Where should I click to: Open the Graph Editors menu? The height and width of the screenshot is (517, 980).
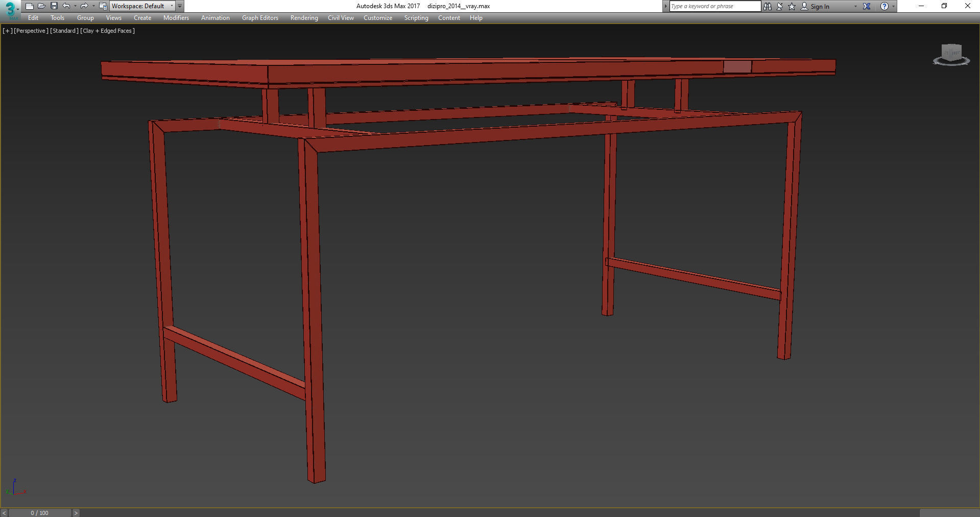point(260,18)
